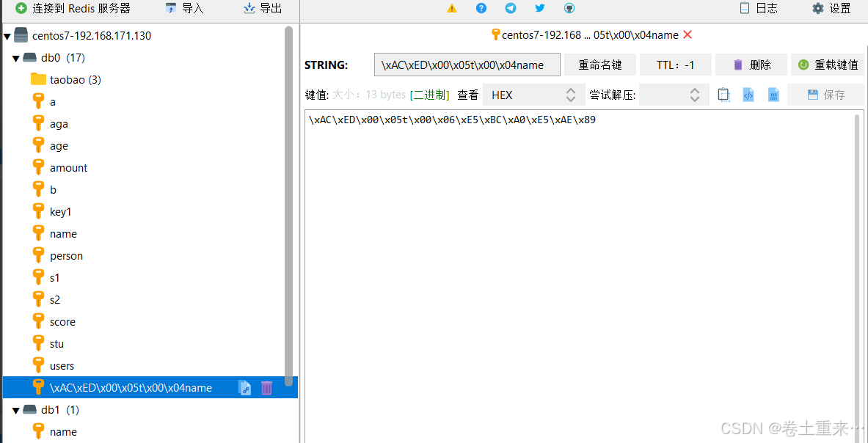Click the warning triangle icon
The width and height of the screenshot is (868, 443).
[x=452, y=8]
